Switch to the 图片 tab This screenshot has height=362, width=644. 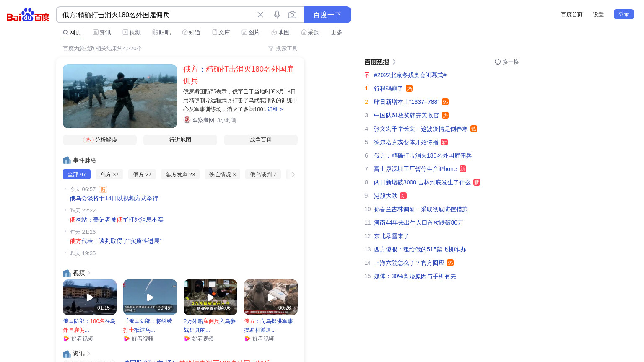click(x=251, y=32)
